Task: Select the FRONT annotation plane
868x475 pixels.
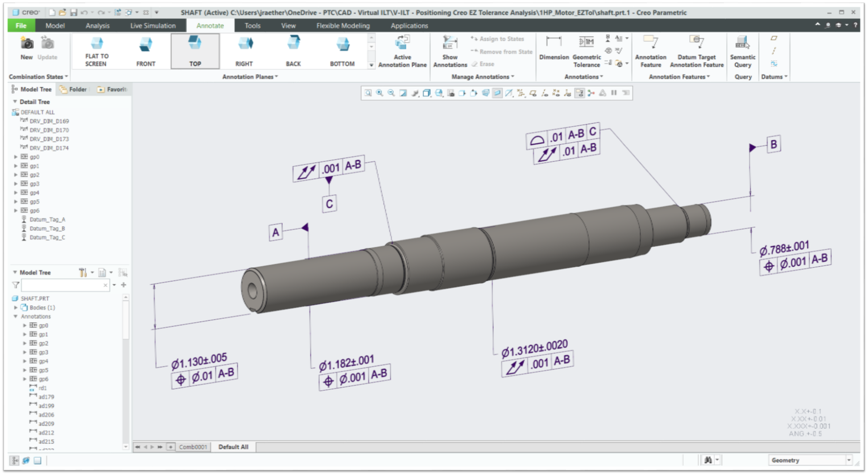Action: coord(146,51)
